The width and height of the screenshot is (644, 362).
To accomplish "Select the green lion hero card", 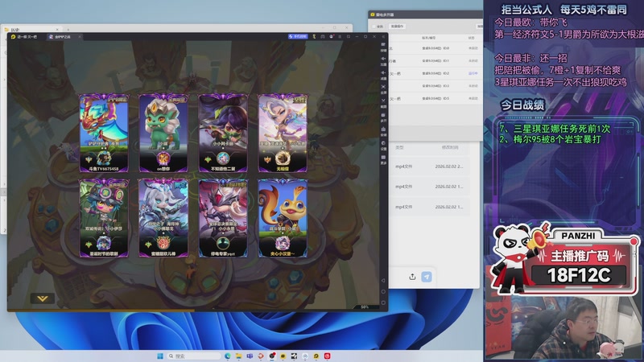I will click(x=163, y=133).
